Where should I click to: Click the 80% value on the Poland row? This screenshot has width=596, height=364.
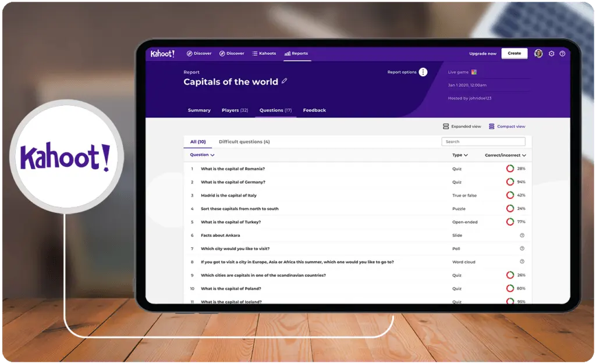(521, 288)
